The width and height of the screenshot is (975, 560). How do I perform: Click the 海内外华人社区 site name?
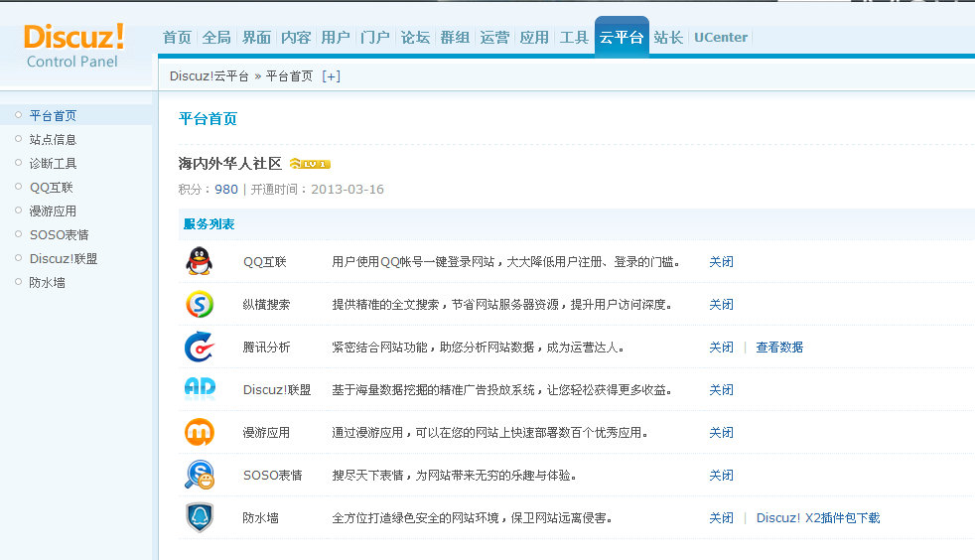tap(230, 164)
